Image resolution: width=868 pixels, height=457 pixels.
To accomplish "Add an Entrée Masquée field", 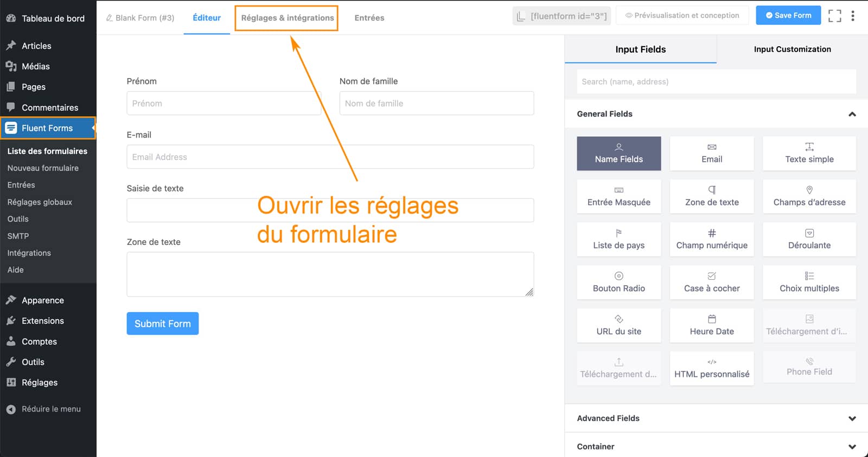I will click(x=619, y=196).
